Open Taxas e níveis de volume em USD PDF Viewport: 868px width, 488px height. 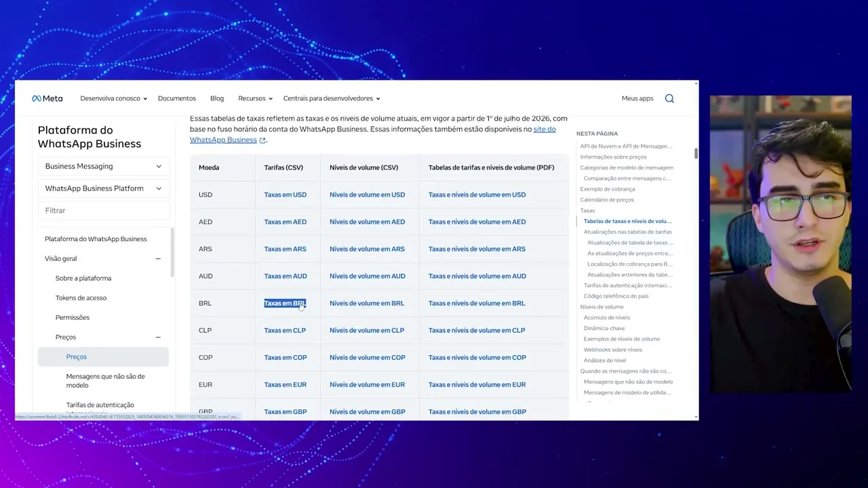tap(477, 195)
